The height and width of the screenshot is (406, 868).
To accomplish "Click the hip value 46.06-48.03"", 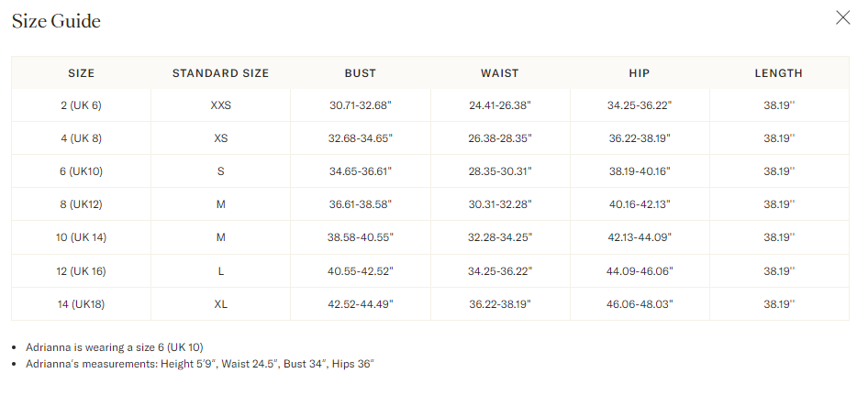I will 640,304.
